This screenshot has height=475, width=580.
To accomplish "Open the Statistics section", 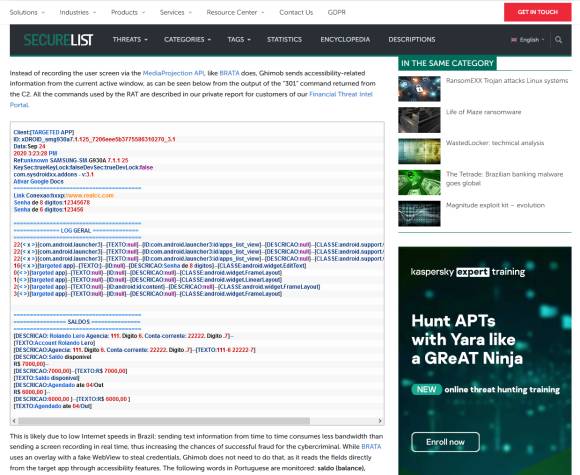I will tap(284, 40).
